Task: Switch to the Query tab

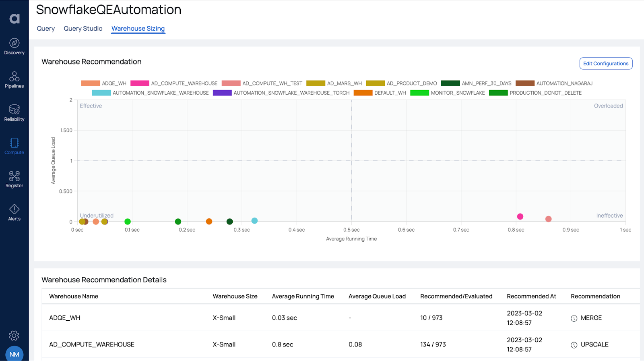Action: 46,29
